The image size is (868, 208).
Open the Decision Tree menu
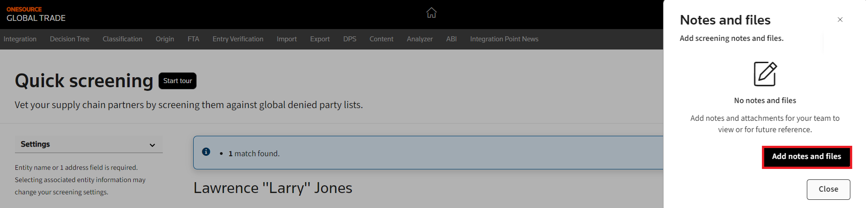[69, 39]
